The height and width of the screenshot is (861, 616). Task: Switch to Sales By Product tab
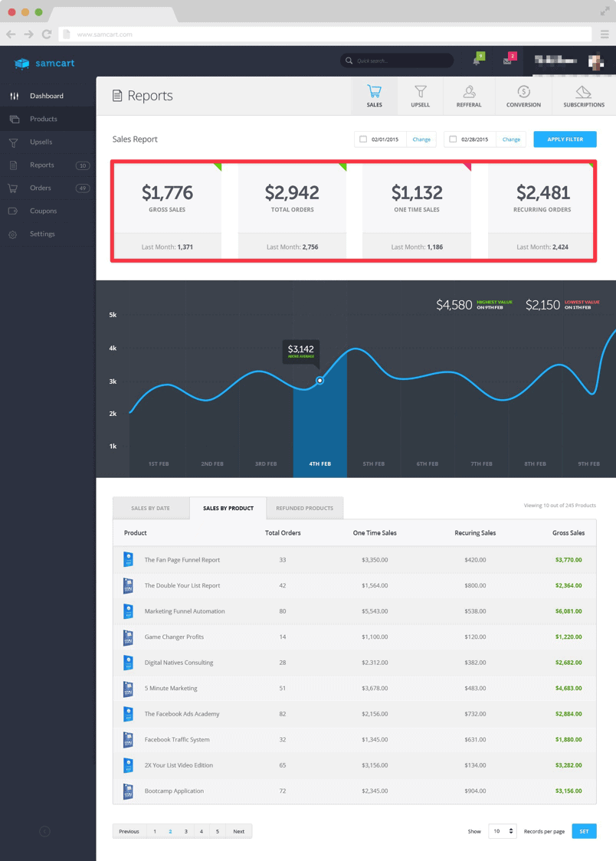(228, 509)
